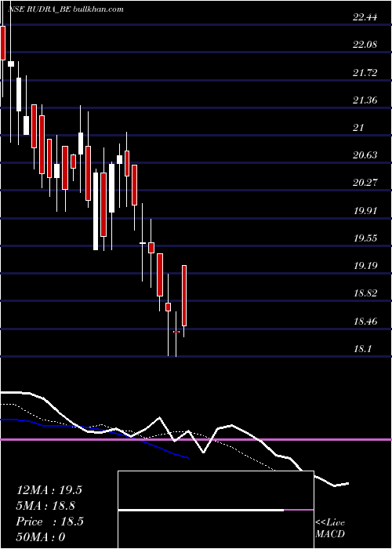Viewport: 392px width, 549px height.
Task: Click the first red candle at top left
Action: click(3, 42)
